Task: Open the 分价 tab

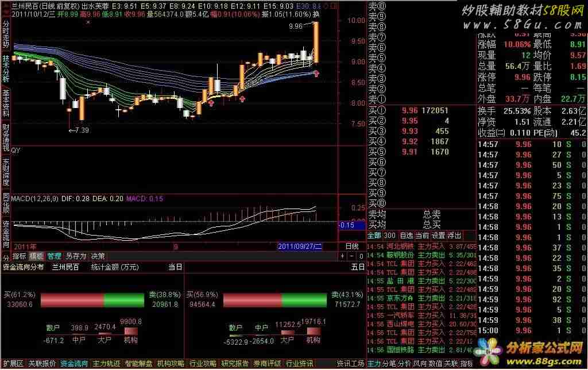Action: [x=405, y=364]
